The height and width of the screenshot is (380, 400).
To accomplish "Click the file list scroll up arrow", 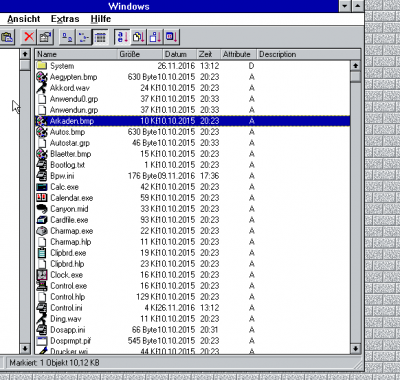I will point(356,66).
